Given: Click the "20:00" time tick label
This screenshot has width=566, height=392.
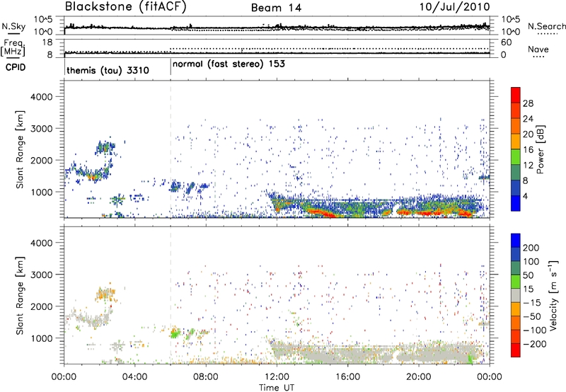Looking at the screenshot, I should 419,377.
